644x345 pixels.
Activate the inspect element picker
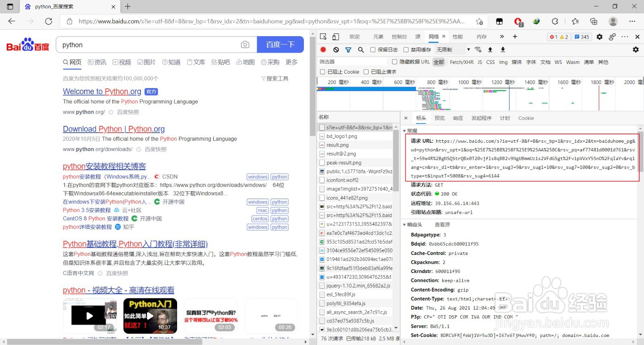pos(323,37)
